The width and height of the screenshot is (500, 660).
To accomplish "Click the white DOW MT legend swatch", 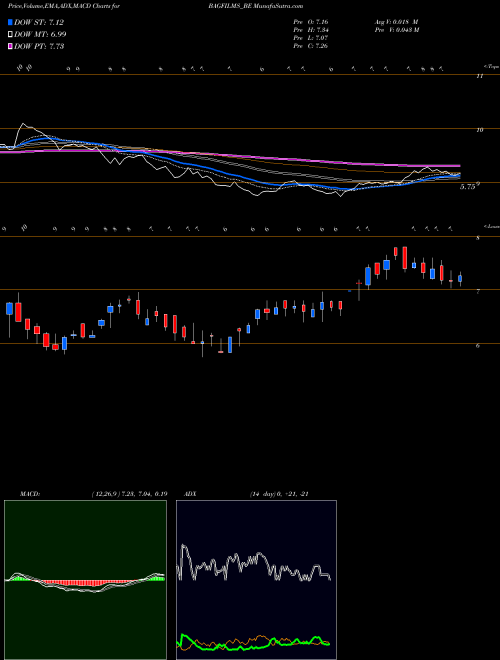I will 11,35.
